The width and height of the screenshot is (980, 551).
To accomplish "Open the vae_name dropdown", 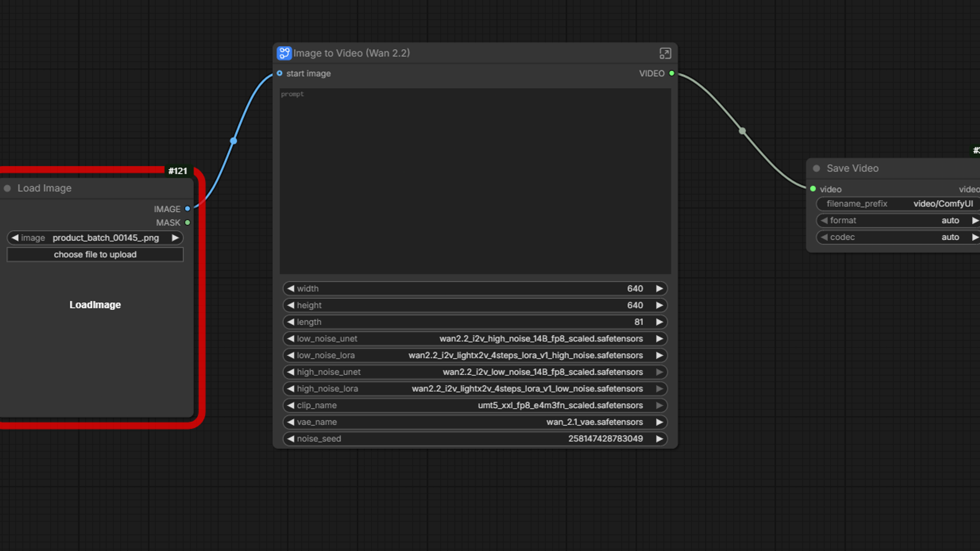I will click(475, 422).
